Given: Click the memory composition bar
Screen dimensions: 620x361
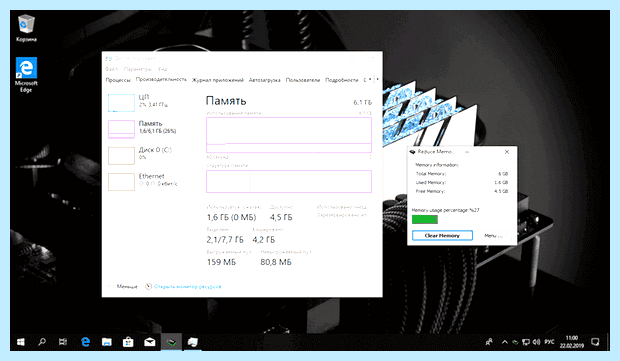Looking at the screenshot, I should coord(289,181).
